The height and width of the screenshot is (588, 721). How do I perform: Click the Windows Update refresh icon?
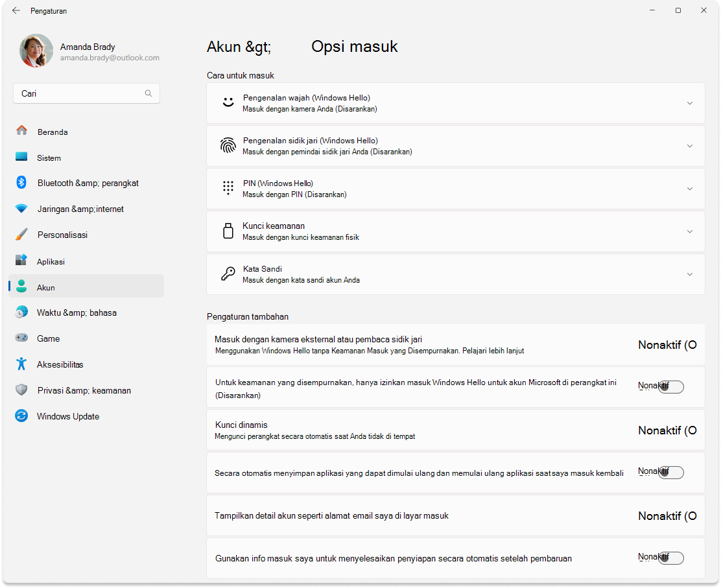click(21, 416)
